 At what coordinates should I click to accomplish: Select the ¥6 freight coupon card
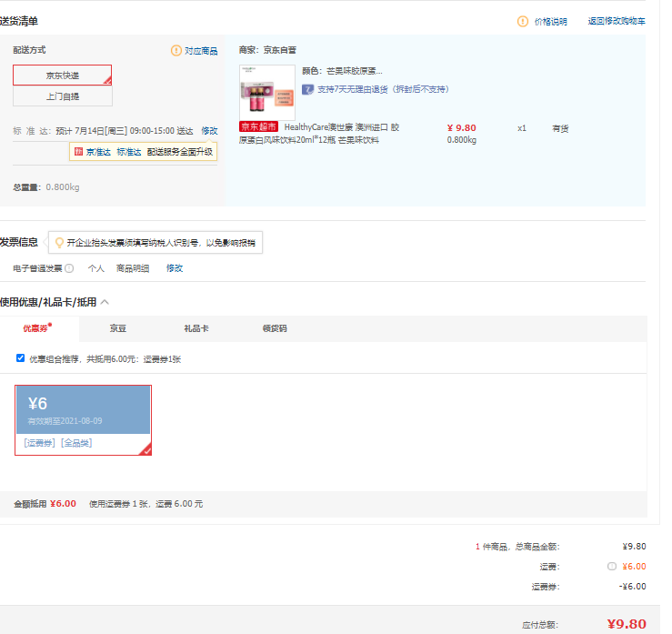tap(83, 420)
